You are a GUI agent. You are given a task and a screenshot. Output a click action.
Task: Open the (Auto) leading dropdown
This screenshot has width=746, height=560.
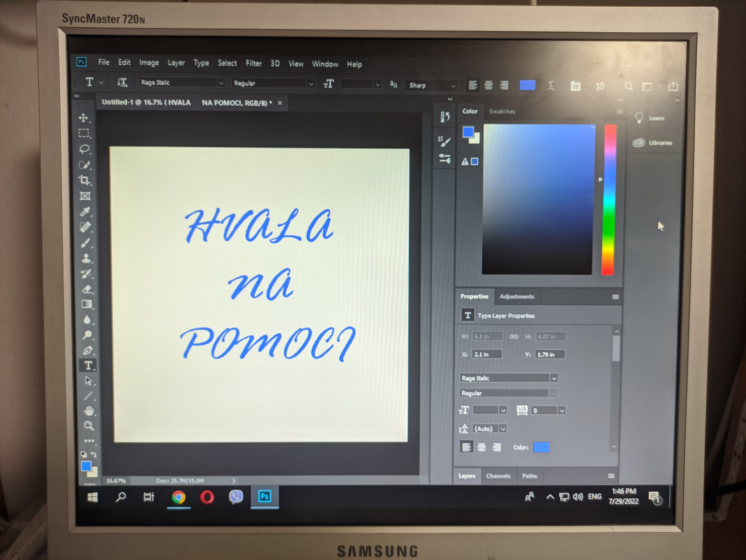click(503, 429)
